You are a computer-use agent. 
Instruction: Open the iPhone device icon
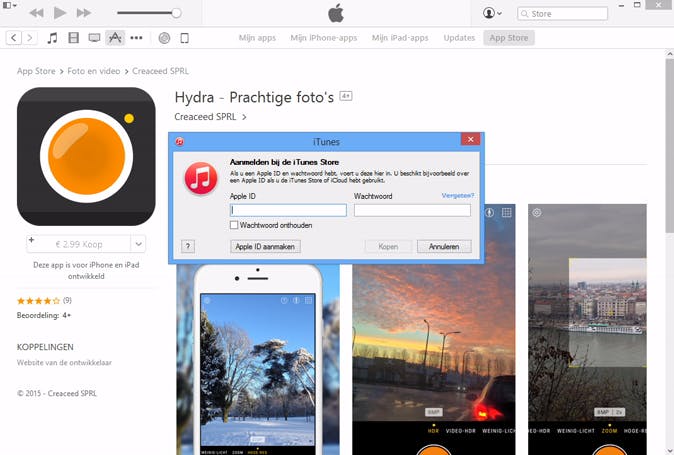pyautogui.click(x=184, y=38)
